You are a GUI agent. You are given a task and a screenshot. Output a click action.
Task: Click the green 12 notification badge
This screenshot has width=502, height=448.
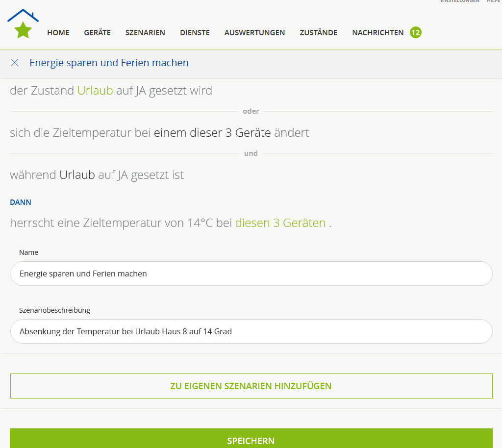pyautogui.click(x=415, y=33)
